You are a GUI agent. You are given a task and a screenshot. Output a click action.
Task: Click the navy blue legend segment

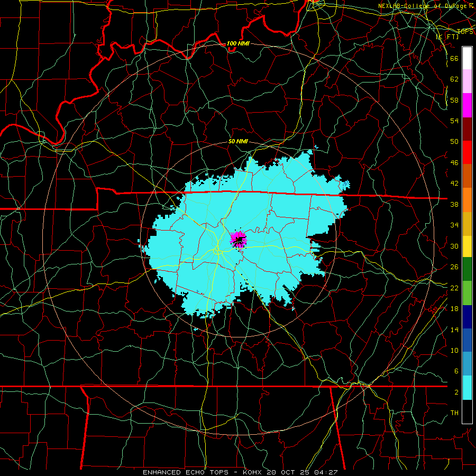(467, 317)
